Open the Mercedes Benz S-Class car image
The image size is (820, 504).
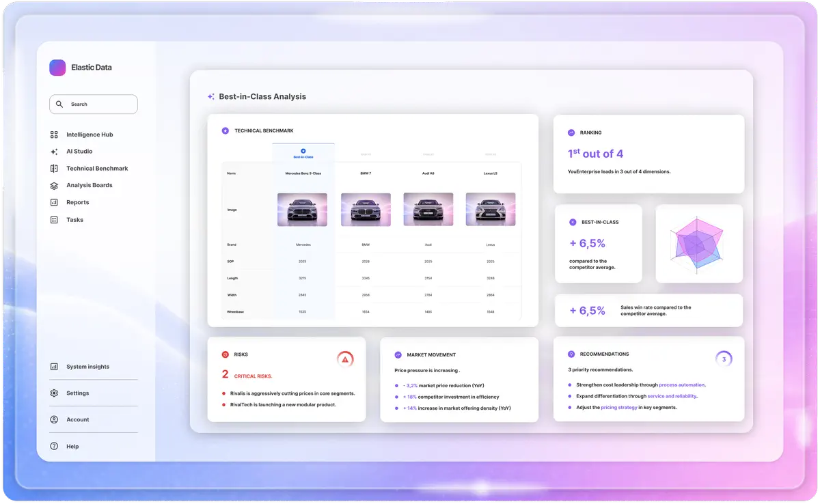pyautogui.click(x=302, y=210)
